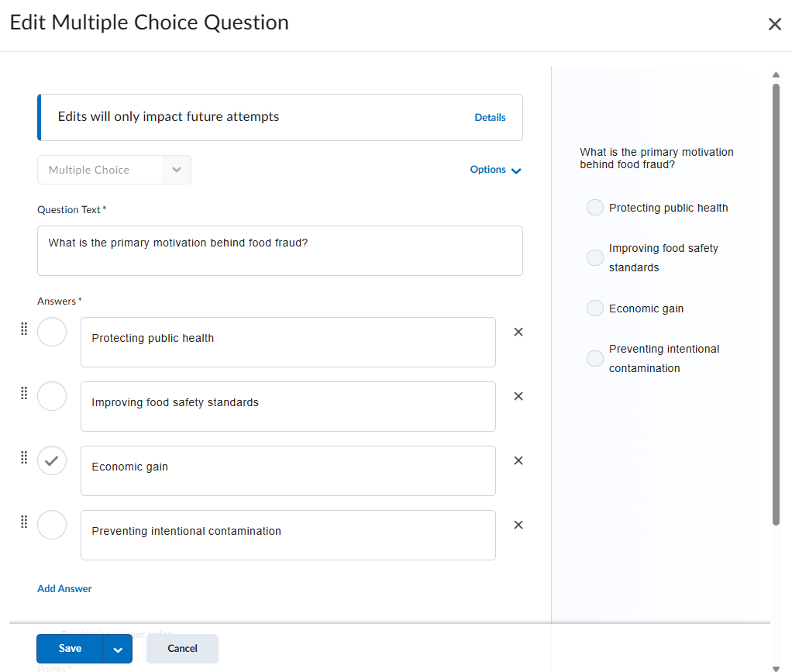This screenshot has height=672, width=792.
Task: Grab drag handle for Protecting public health
Action: [x=24, y=329]
